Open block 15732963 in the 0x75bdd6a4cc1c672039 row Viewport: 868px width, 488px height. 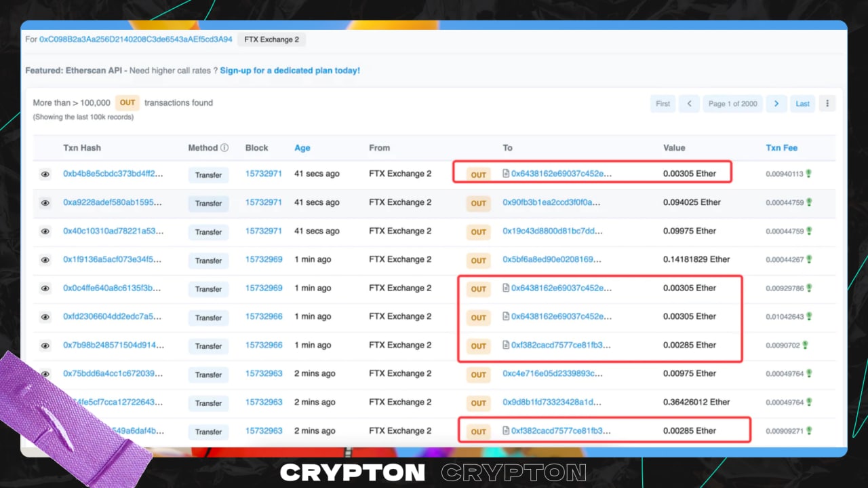[264, 373]
